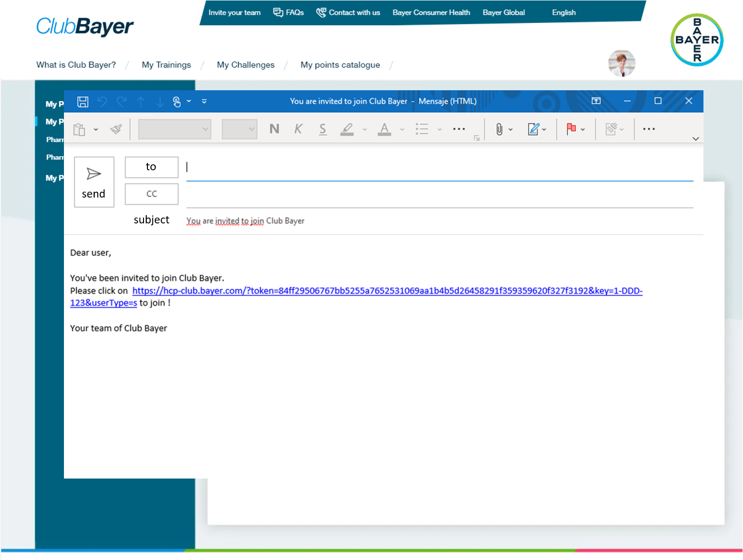The image size is (743, 560).
Task: Open the text format dialog launcher
Action: click(x=476, y=138)
